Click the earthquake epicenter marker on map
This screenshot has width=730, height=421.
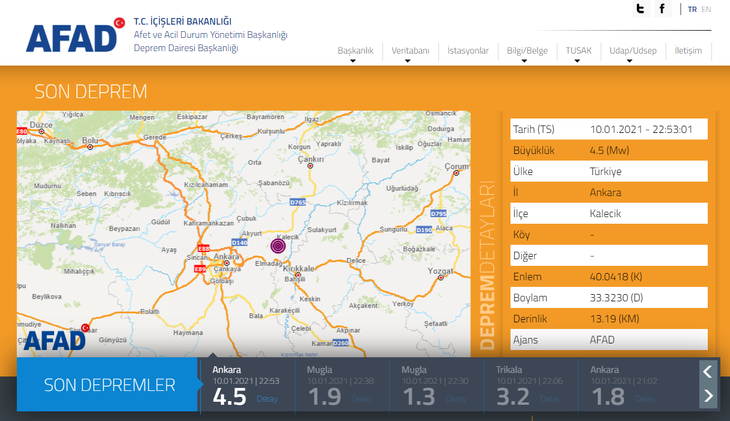pyautogui.click(x=278, y=245)
